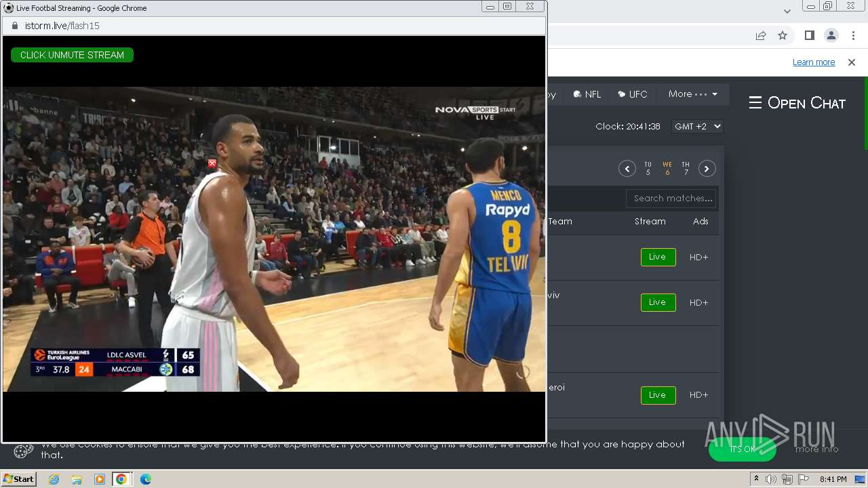Click the HD+ label in the 'viv' row

pos(698,302)
